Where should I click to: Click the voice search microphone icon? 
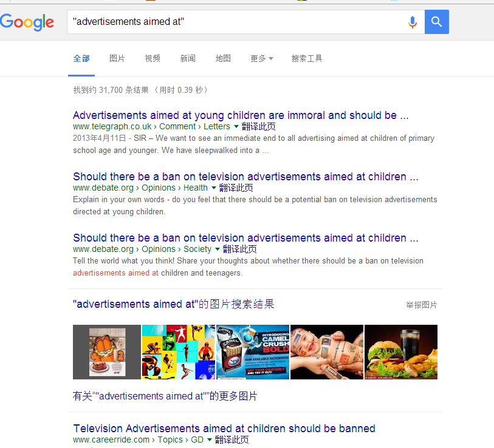[413, 22]
